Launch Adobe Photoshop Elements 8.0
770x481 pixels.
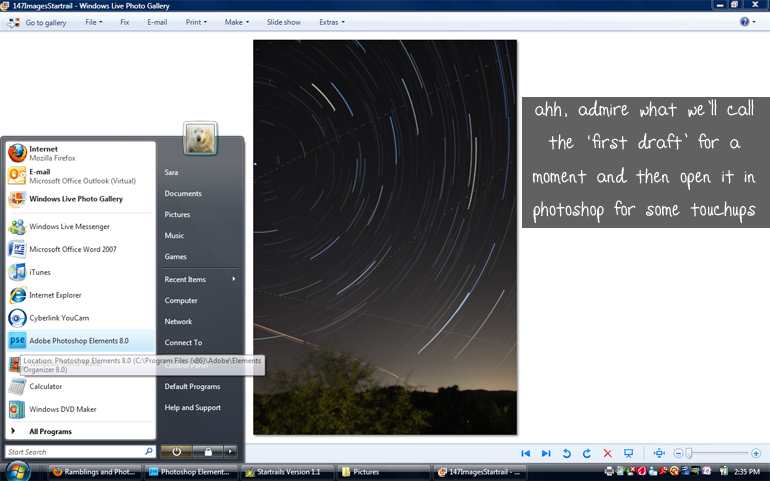pos(81,340)
